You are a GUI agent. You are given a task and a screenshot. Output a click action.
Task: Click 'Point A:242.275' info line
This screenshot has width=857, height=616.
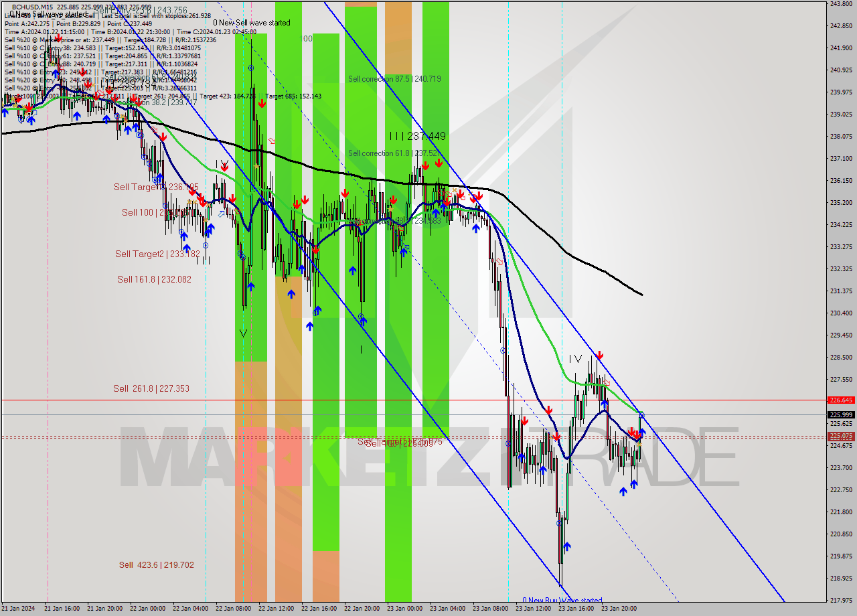pyautogui.click(x=27, y=23)
